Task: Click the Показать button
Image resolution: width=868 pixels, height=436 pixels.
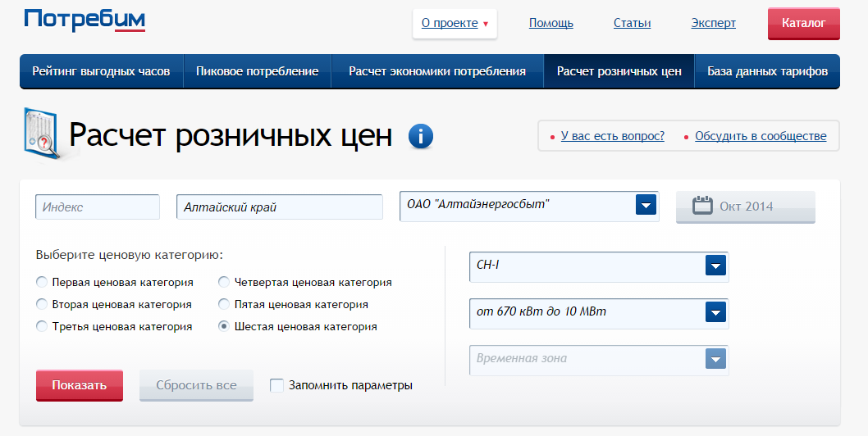Action: pos(79,385)
